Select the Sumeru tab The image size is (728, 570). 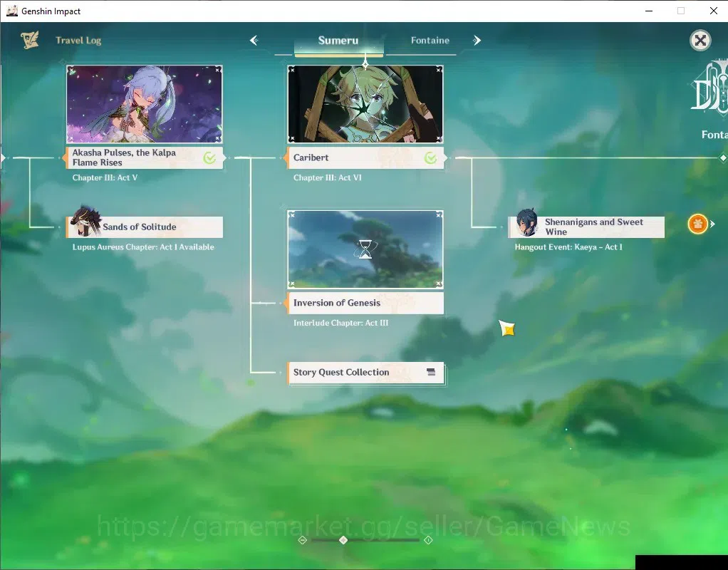coord(338,41)
